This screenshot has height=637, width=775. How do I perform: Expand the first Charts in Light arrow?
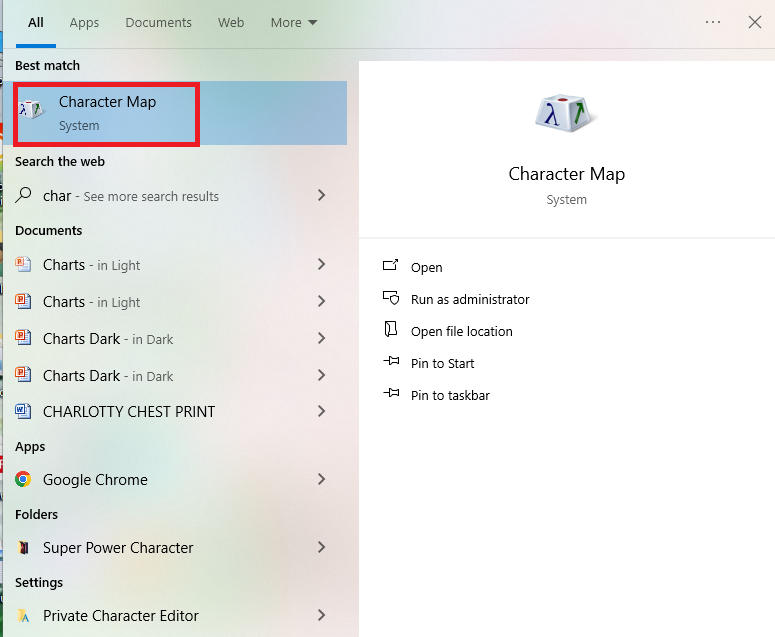pos(321,264)
